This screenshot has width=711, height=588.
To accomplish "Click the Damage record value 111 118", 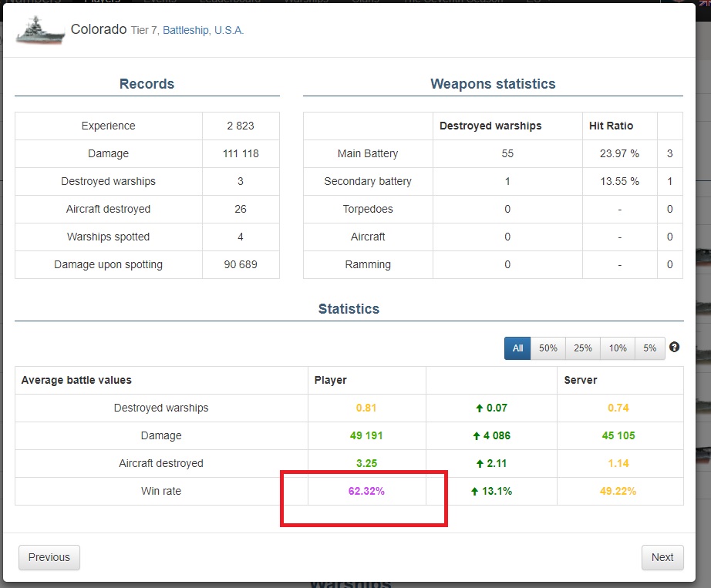I will tap(241, 153).
